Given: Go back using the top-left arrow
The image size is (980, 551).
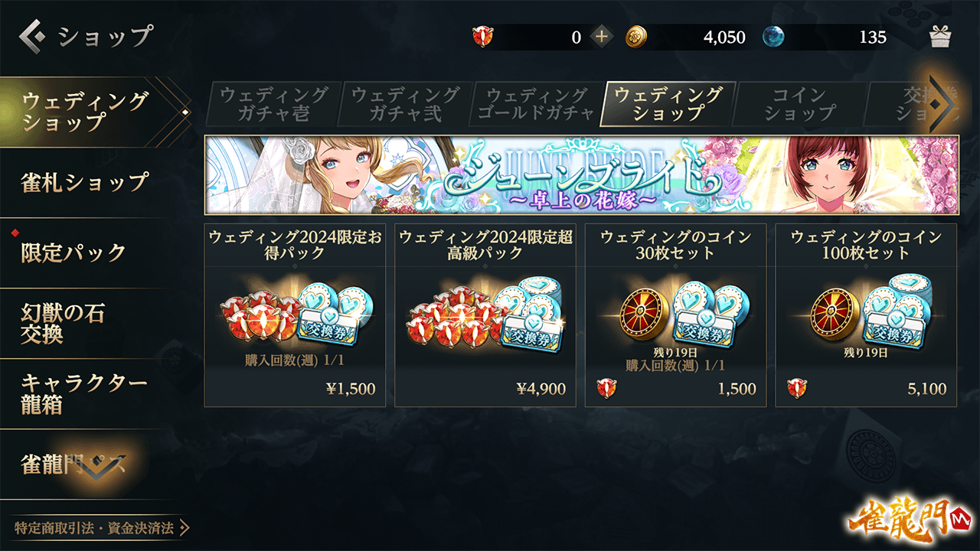Looking at the screenshot, I should tap(34, 36).
